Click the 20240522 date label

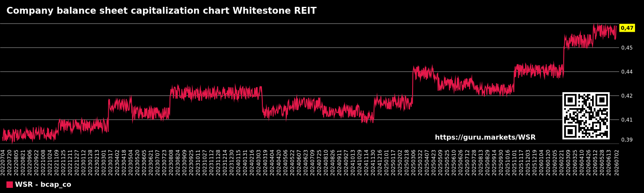coord(292,162)
